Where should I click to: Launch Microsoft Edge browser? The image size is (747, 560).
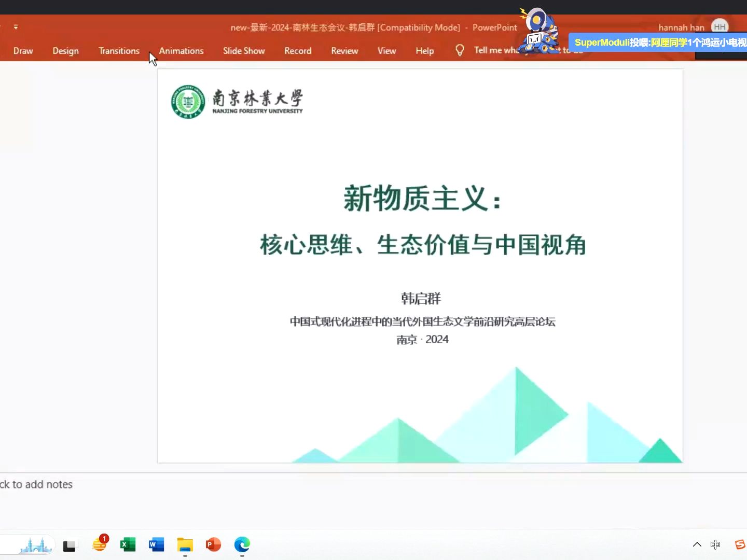click(x=242, y=545)
